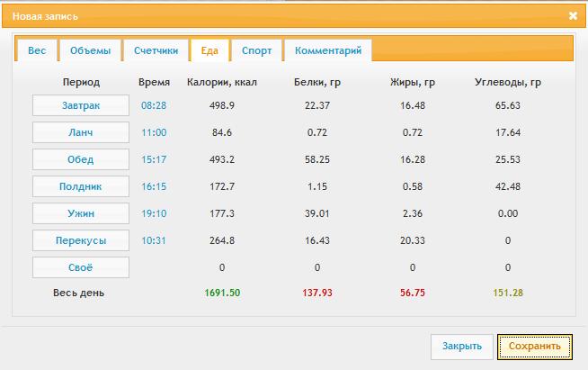Image resolution: width=588 pixels, height=370 pixels.
Task: Click the total calories 1691.50
Action: (x=222, y=293)
